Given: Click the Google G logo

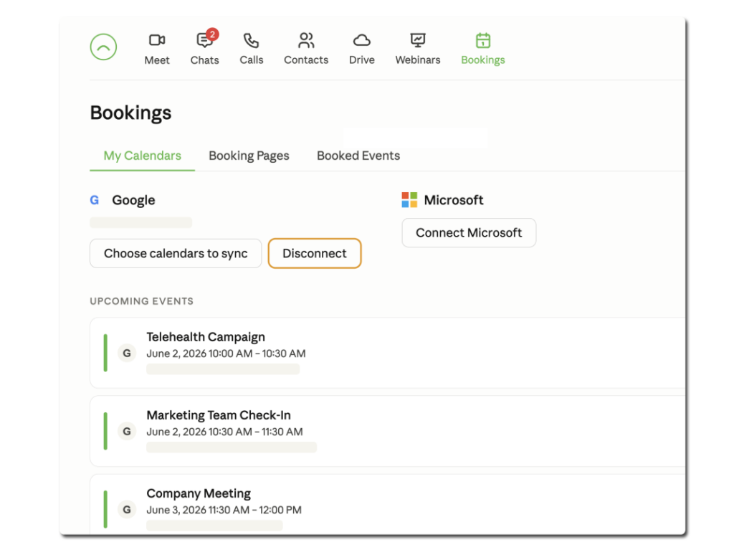Looking at the screenshot, I should click(x=95, y=200).
